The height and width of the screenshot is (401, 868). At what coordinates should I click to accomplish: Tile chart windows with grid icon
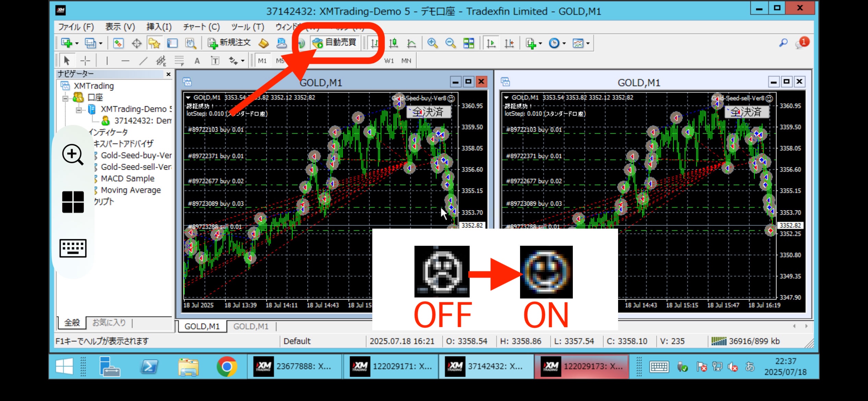point(469,43)
